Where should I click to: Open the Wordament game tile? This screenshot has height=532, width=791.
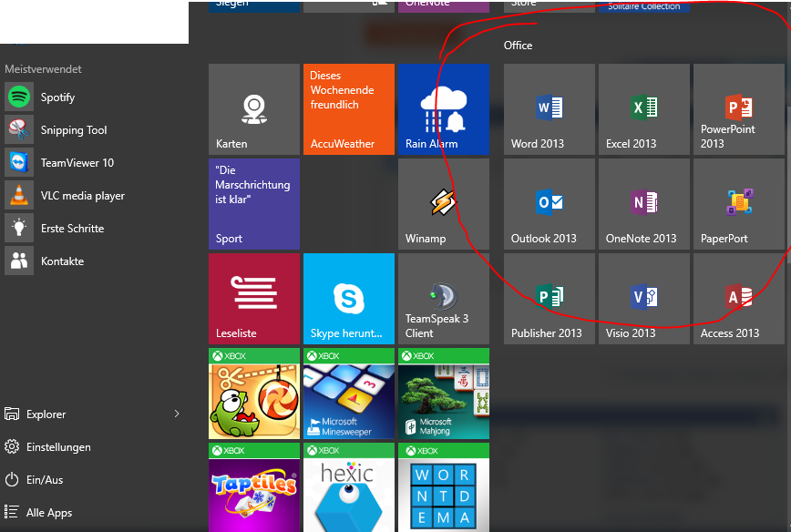444,487
